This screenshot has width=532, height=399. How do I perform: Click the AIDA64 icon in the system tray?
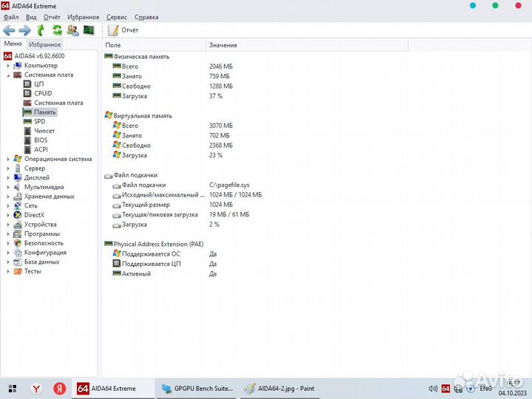(x=446, y=389)
